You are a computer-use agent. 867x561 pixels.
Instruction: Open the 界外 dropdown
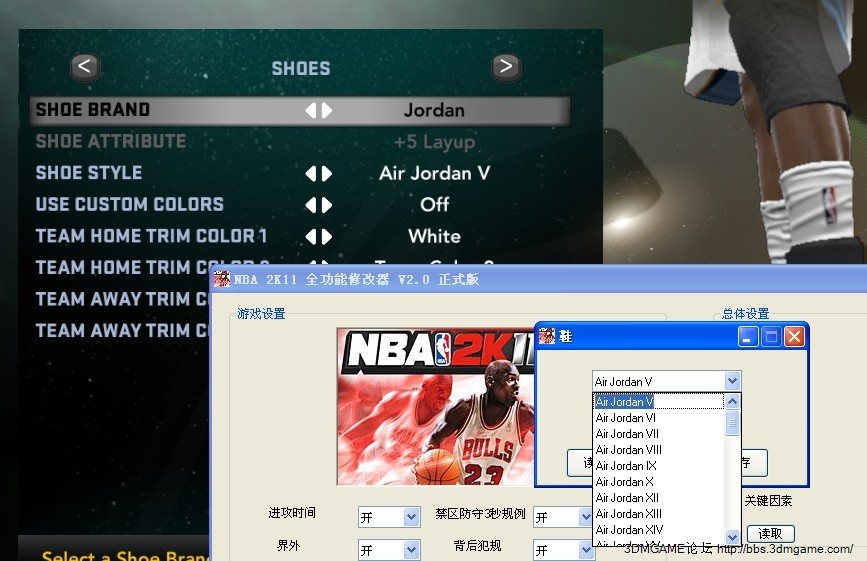[x=411, y=550]
